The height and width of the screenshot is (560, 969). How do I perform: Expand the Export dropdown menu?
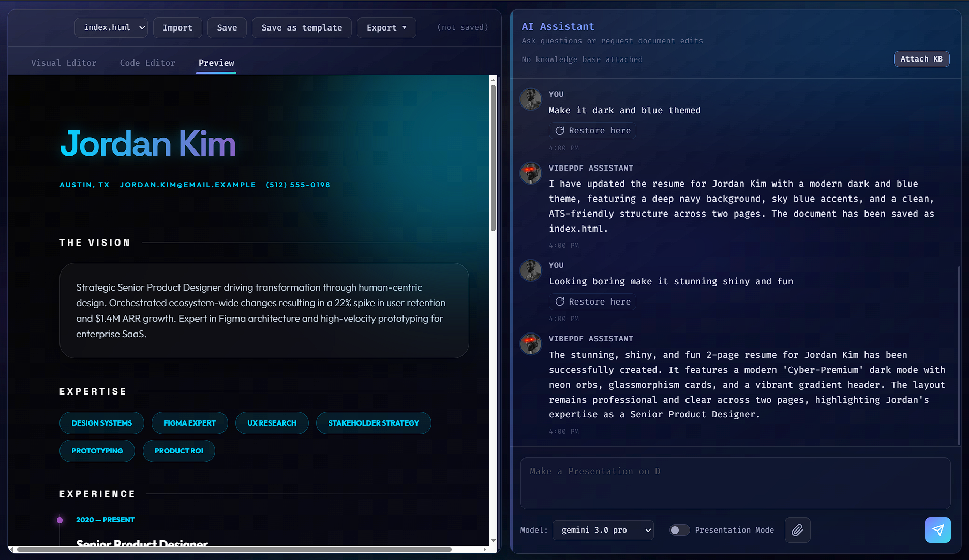point(386,27)
